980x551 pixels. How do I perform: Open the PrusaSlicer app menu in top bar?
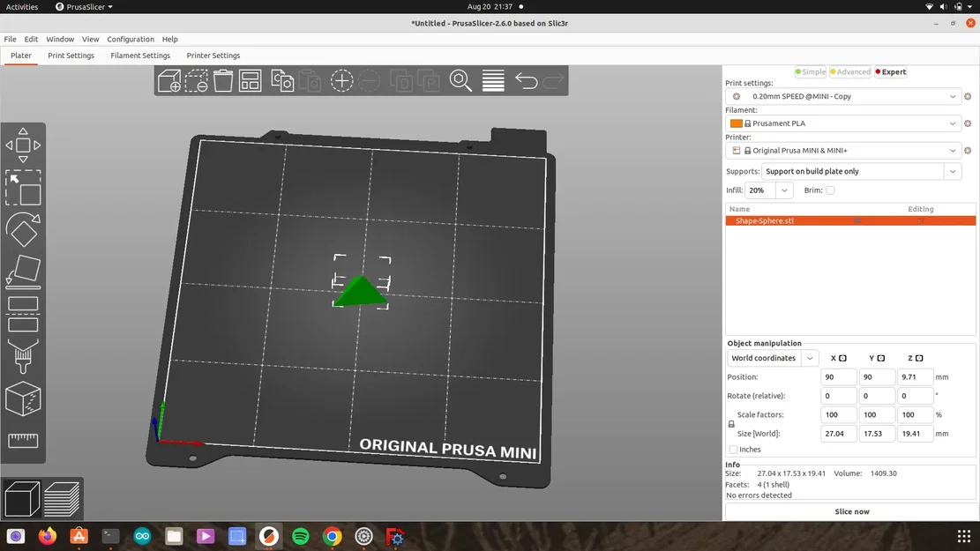click(85, 7)
